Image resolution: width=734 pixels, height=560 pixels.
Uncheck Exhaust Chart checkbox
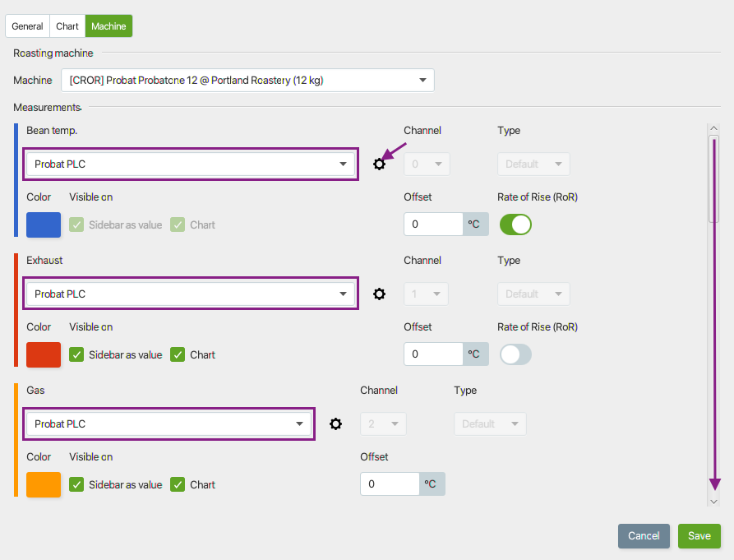[178, 354]
